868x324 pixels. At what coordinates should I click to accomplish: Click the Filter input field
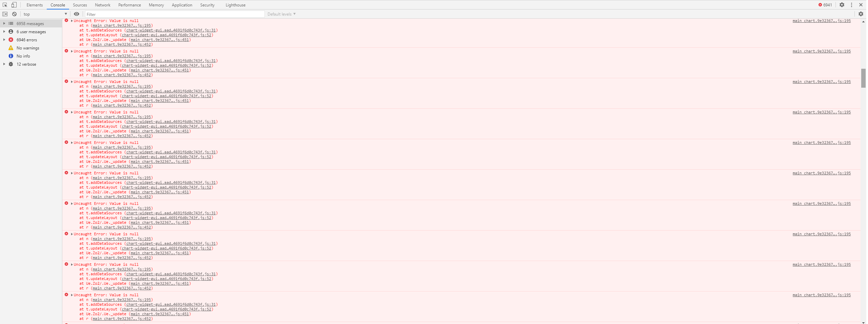[x=174, y=14]
